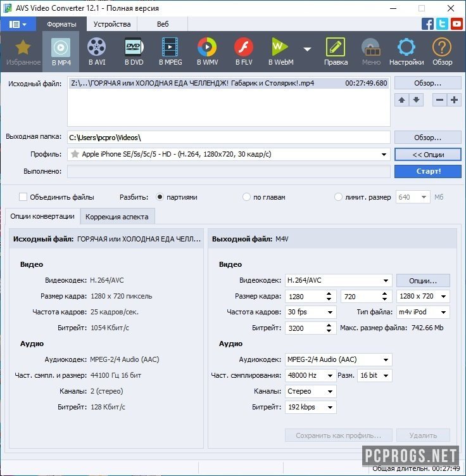Open the Опции конвертации tab
466x476 pixels.
pyautogui.click(x=42, y=216)
